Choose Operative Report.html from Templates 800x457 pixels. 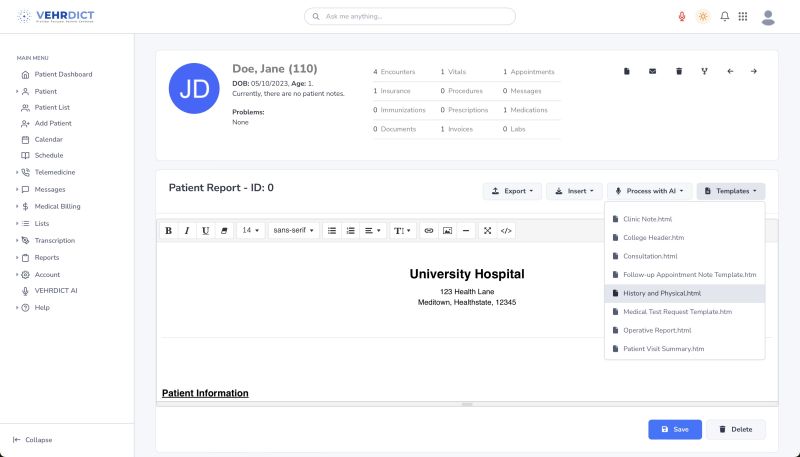[x=657, y=330]
